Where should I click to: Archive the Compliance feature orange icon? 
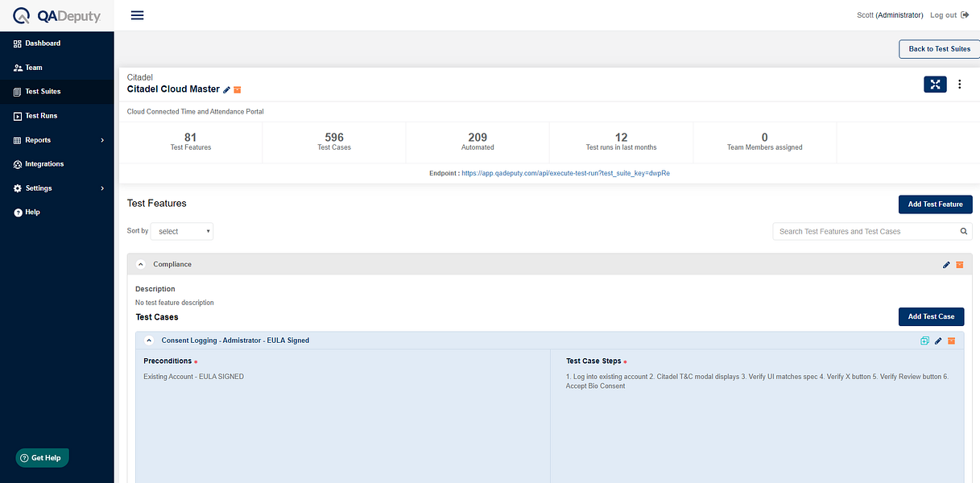[x=959, y=265]
